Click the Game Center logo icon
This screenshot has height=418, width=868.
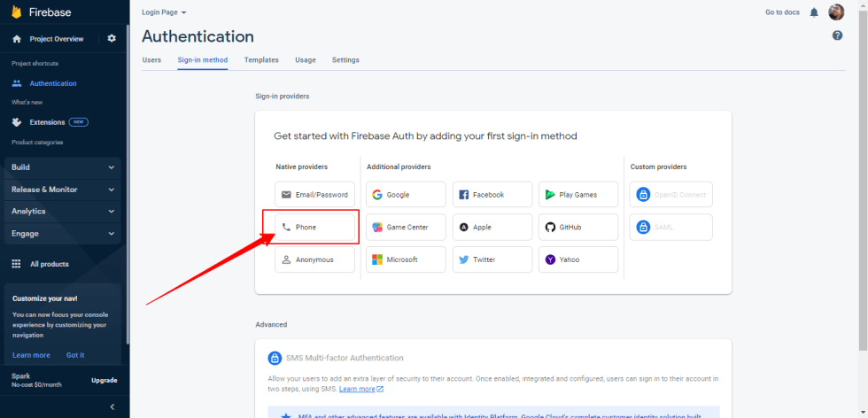pyautogui.click(x=377, y=227)
